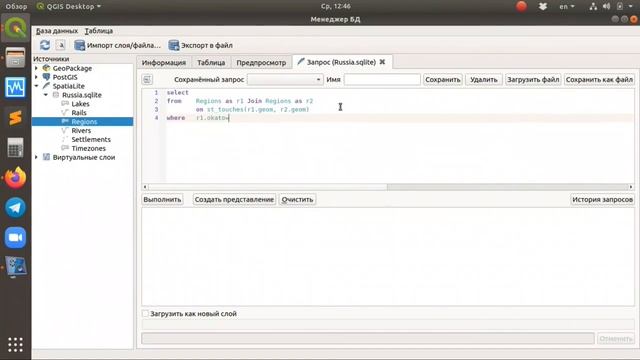Click the Сохранить button
This screenshot has height=360, width=640.
(x=443, y=80)
